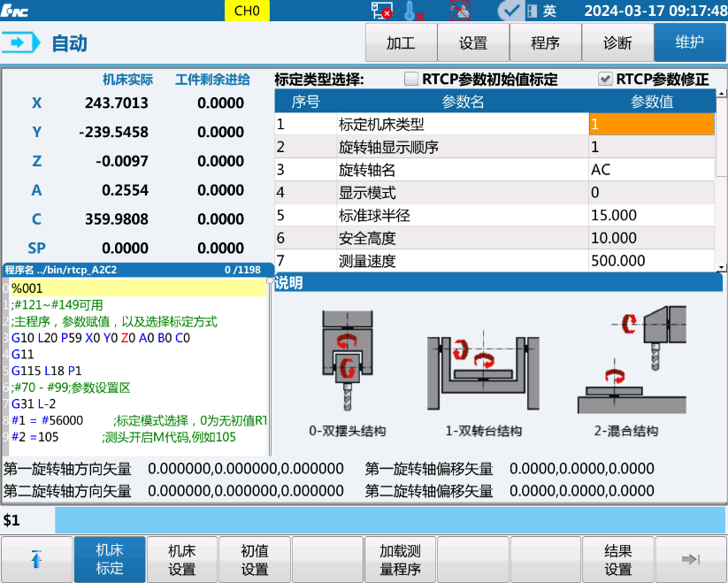Toggle the RTCP参数修正 checkbox
Viewport: 728px width, 583px height.
click(x=605, y=79)
